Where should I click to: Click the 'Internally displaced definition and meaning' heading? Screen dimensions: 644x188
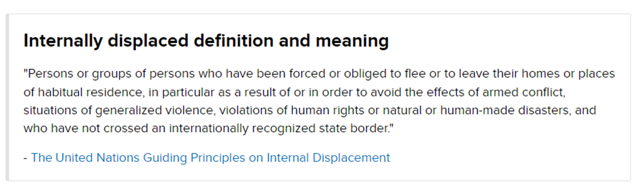coord(206,41)
